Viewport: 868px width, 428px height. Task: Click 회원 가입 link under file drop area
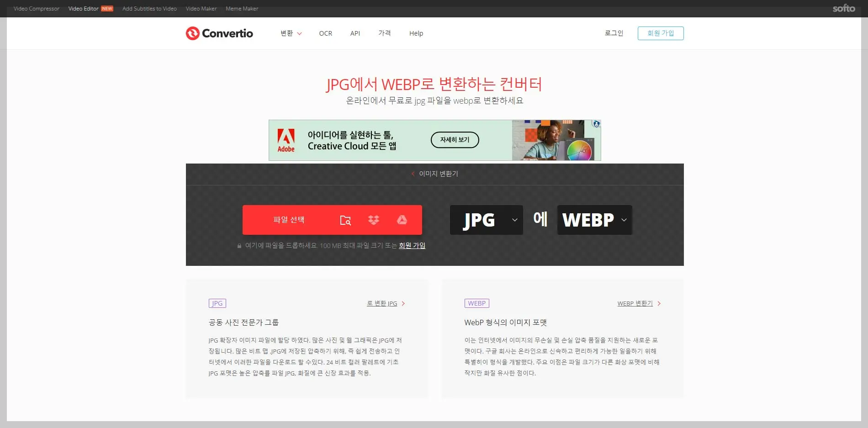tap(412, 246)
